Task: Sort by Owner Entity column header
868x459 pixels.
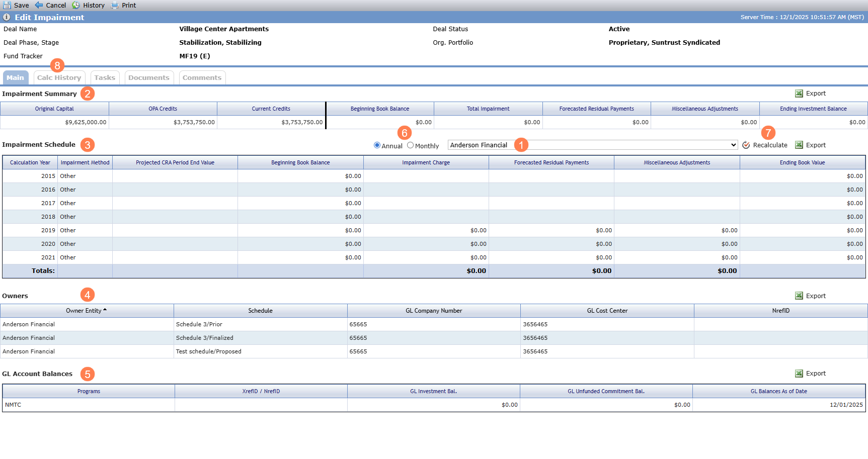Action: [x=87, y=311]
